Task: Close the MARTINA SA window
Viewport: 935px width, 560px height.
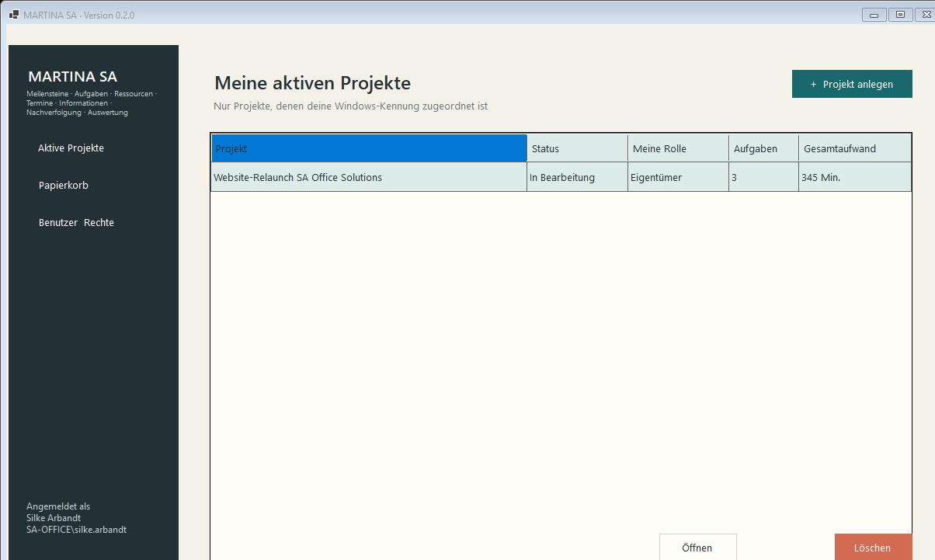Action: [x=924, y=15]
